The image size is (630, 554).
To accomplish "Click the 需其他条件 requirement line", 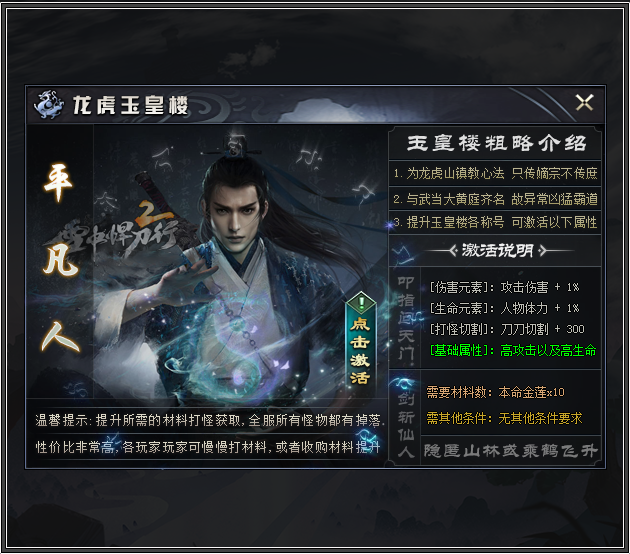I will [x=504, y=419].
